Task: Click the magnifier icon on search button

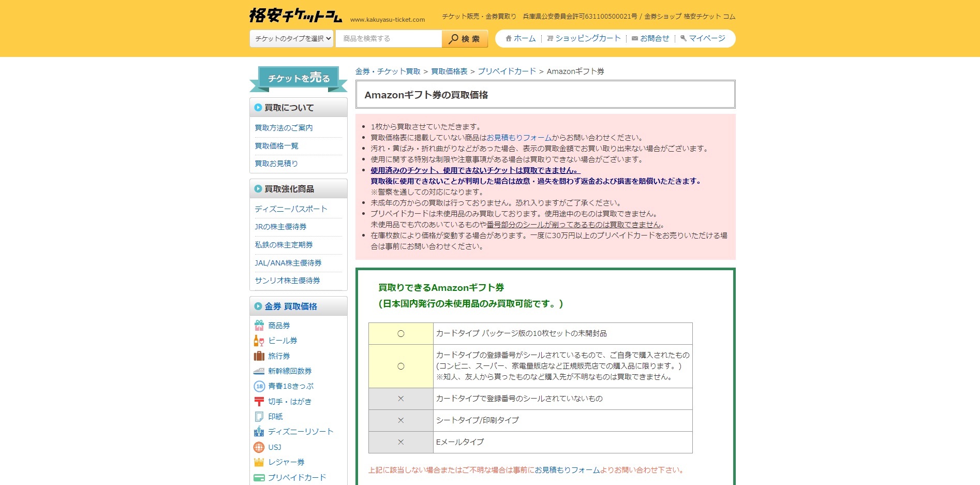Action: 453,39
